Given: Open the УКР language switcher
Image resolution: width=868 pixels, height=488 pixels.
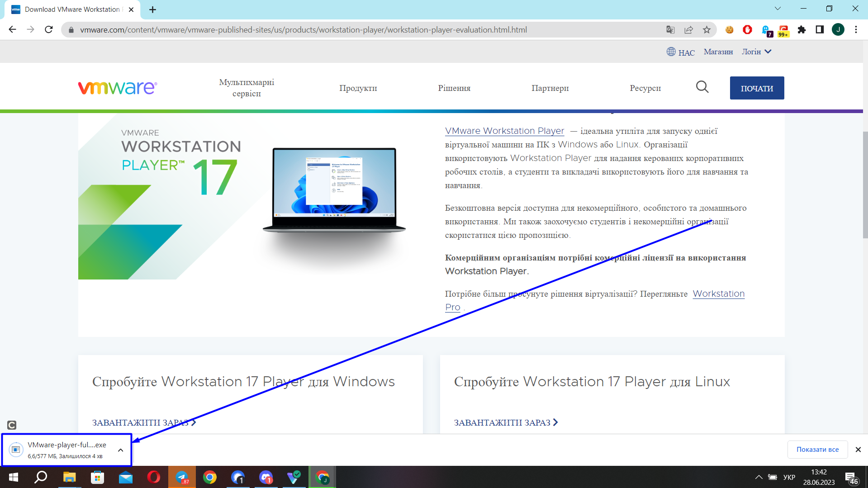Looking at the screenshot, I should [789, 477].
